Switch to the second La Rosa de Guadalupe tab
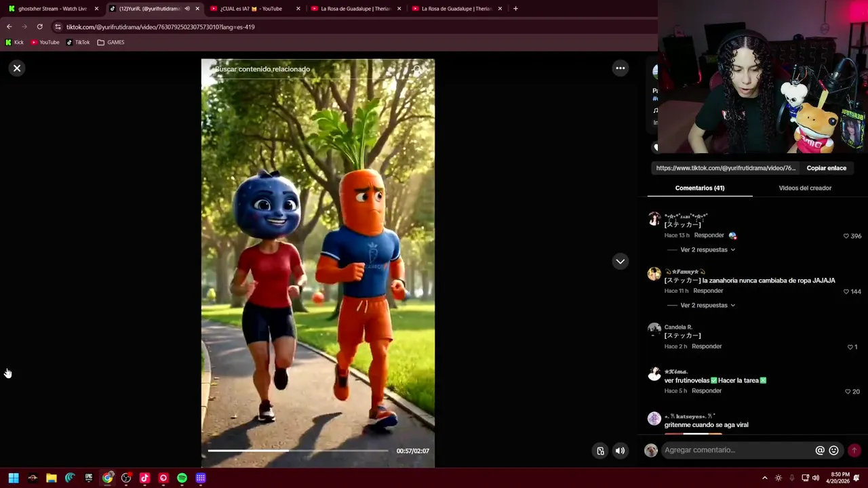This screenshot has width=868, height=488. click(x=457, y=9)
